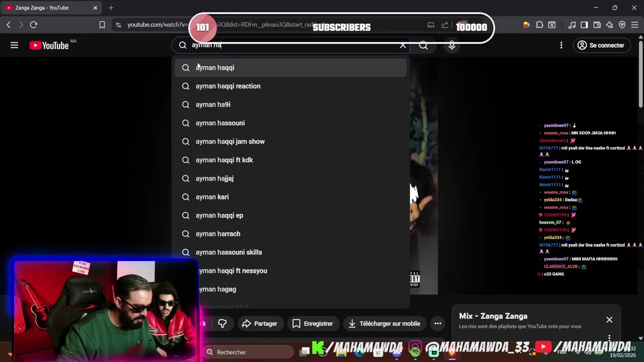Choose suggestion "ayman harrach"
Image resolution: width=644 pixels, height=362 pixels.
tap(291, 234)
